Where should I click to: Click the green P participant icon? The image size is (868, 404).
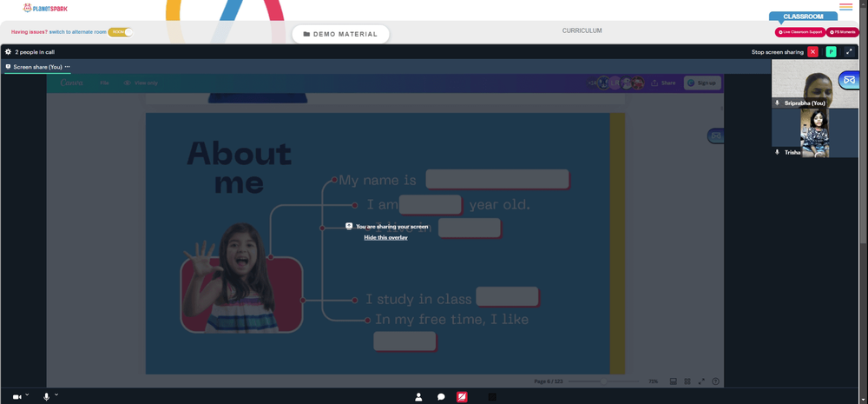(831, 51)
